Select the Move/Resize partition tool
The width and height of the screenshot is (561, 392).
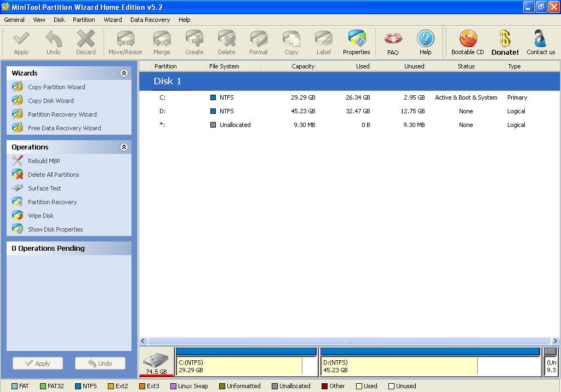tap(125, 42)
